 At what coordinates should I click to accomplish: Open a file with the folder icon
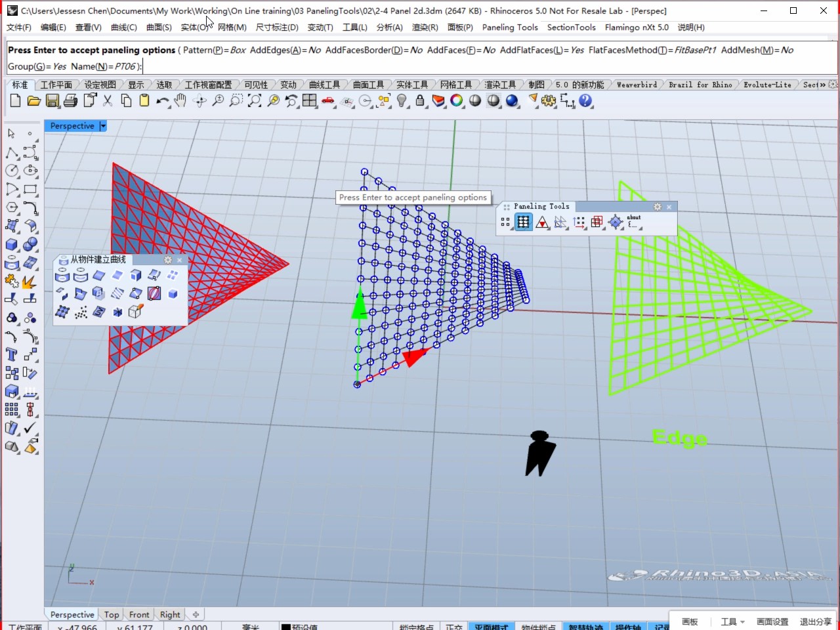34,100
